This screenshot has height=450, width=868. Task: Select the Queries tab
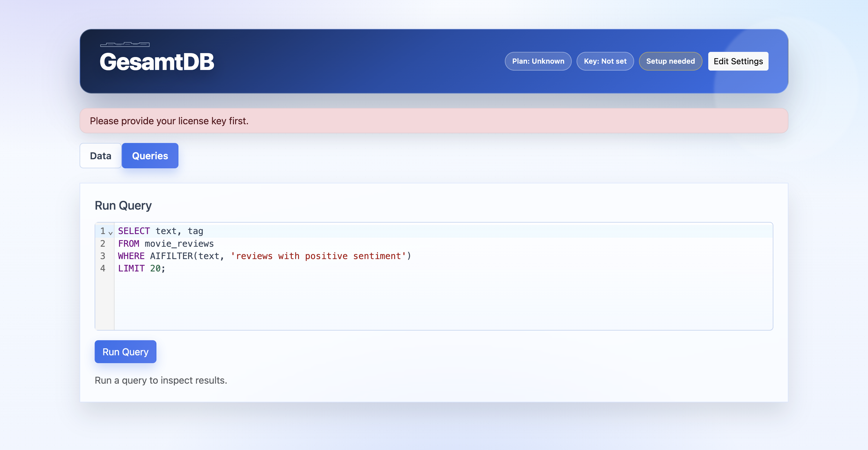149,155
